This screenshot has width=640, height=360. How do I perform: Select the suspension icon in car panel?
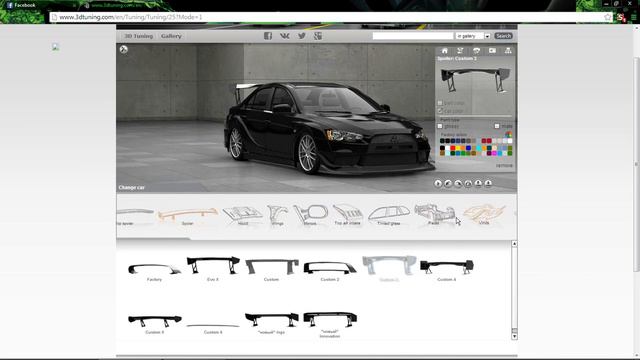460,51
